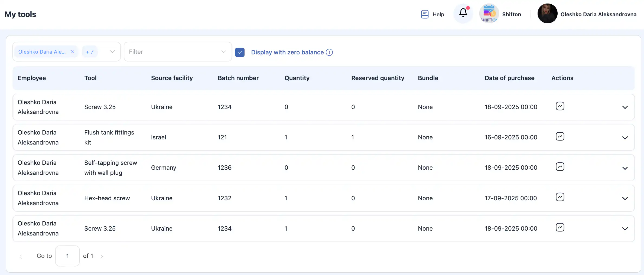Remove Oleshko Daria employee tag
The image size is (644, 275).
pos(73,52)
